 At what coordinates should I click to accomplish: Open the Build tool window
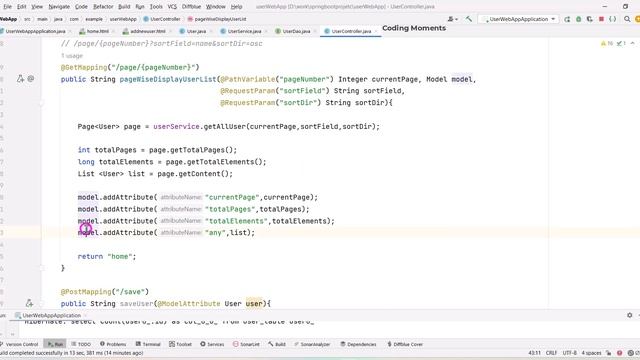click(277, 344)
